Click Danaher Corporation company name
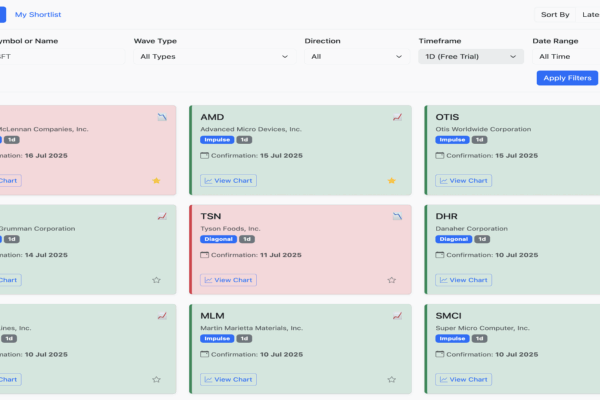Screen dimensions: 600x400 click(471, 229)
